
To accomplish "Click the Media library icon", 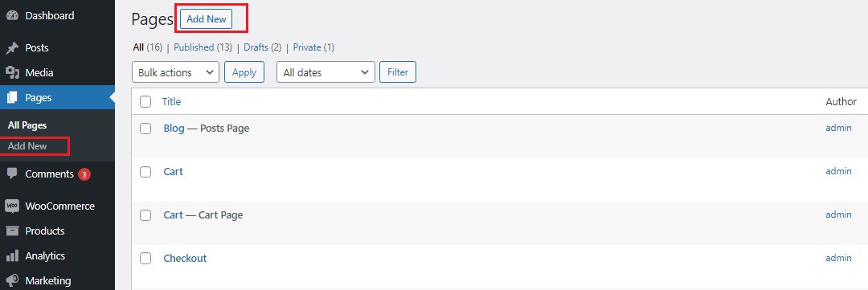I will 12,72.
